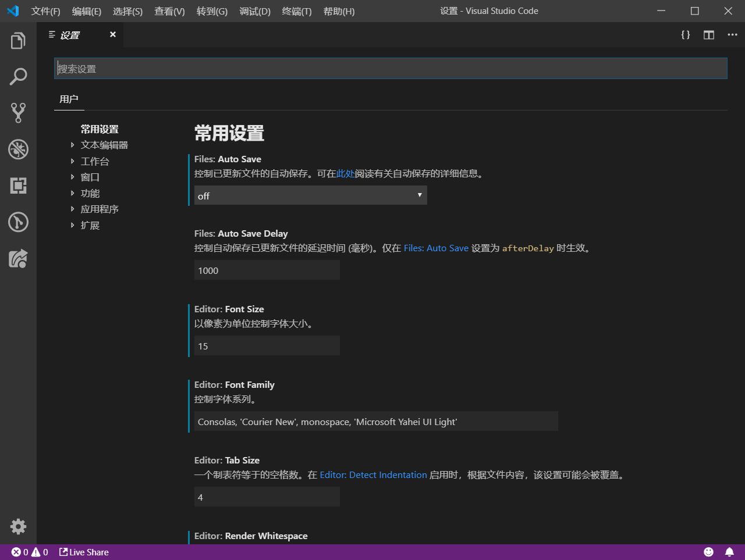Open settings JSON with braces icon
745x560 pixels.
click(x=686, y=35)
